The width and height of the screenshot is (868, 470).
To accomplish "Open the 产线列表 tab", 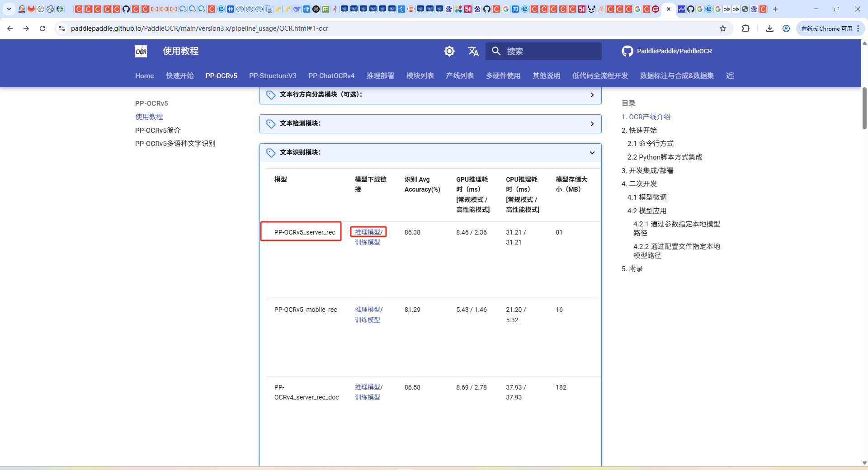I will pyautogui.click(x=460, y=75).
